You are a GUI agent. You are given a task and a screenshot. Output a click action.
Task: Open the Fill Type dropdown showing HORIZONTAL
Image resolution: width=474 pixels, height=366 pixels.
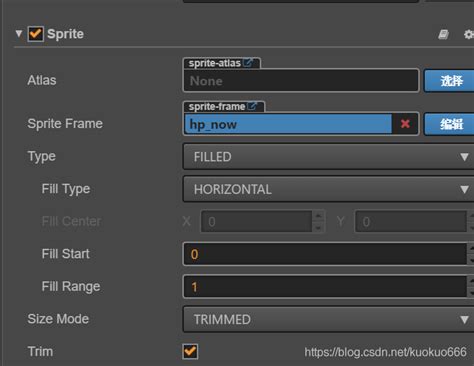click(x=328, y=189)
